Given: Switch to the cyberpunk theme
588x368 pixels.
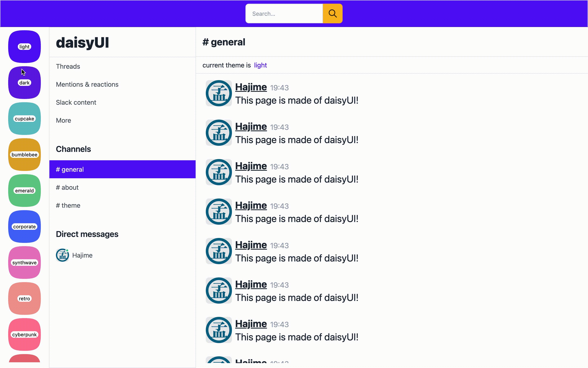Looking at the screenshot, I should point(24,335).
